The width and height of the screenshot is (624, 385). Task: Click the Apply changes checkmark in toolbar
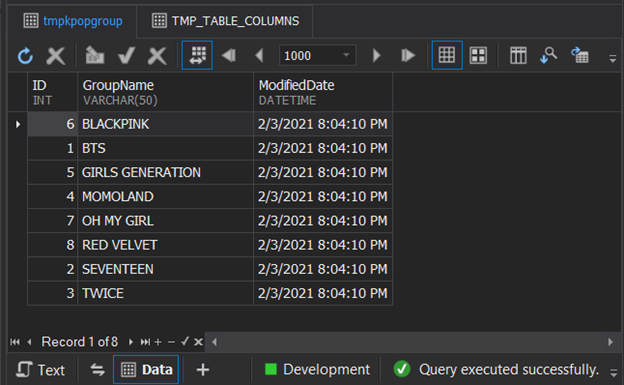127,56
